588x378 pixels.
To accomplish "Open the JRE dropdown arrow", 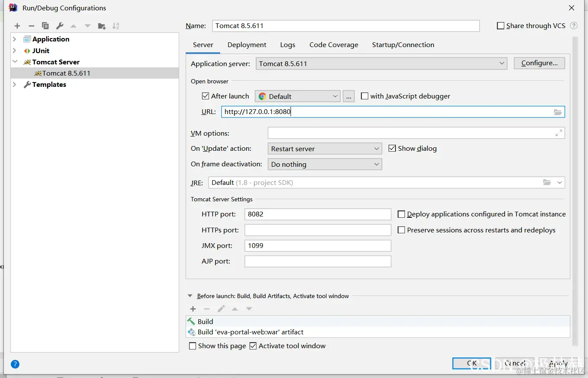I will pos(560,183).
